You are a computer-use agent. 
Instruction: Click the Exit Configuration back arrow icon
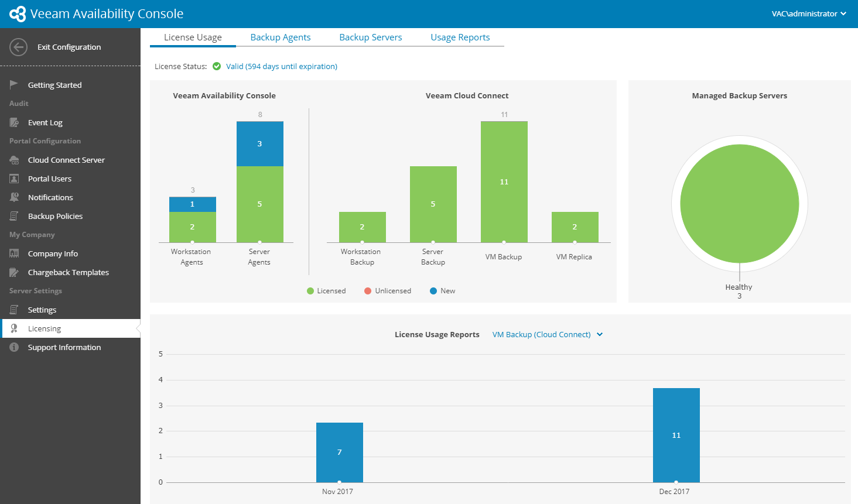pyautogui.click(x=19, y=47)
